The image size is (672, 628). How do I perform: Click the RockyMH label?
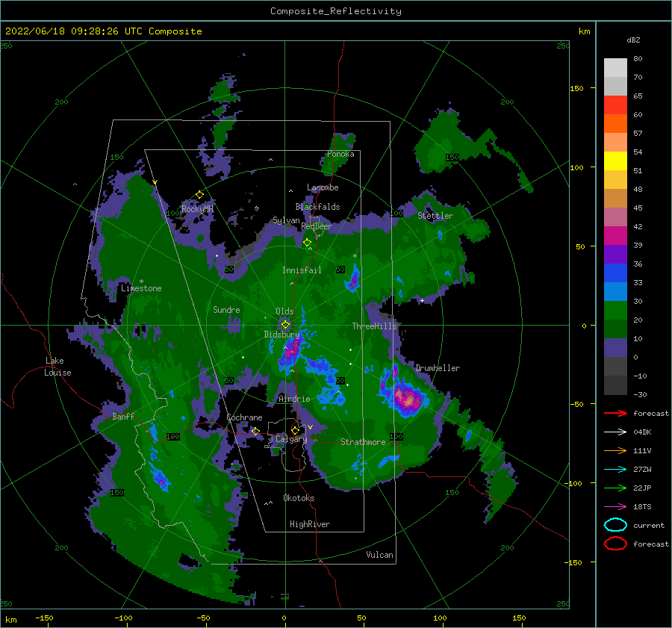coord(197,209)
